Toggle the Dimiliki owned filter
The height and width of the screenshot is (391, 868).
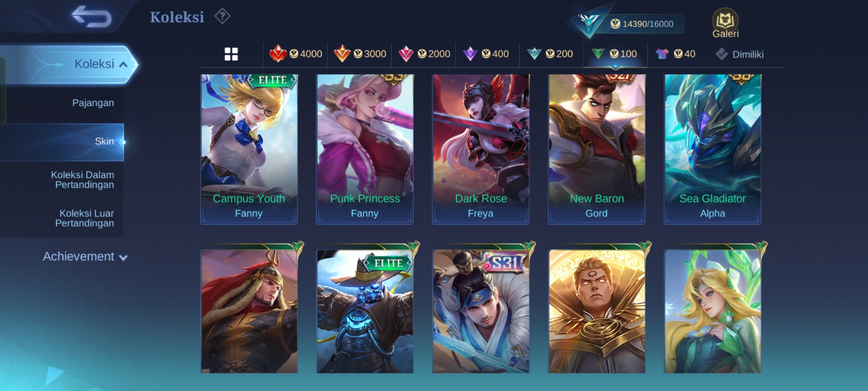(x=739, y=54)
